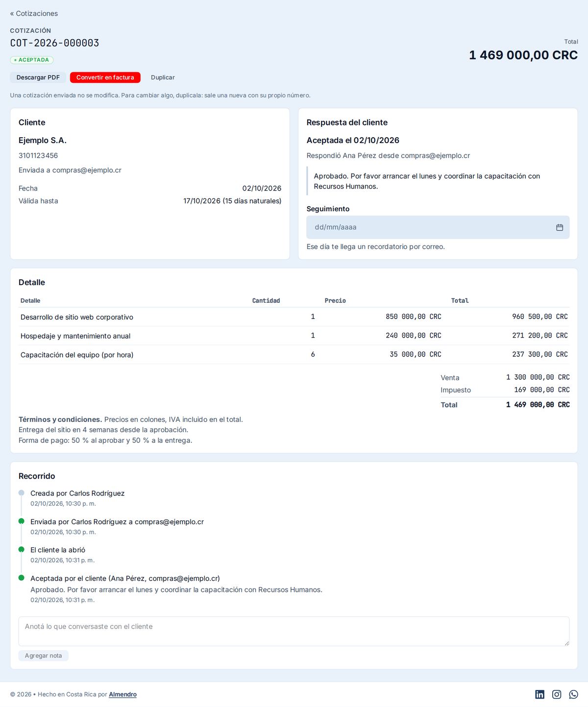Open the Almendro link in footer
This screenshot has height=707, width=588.
pyautogui.click(x=122, y=694)
